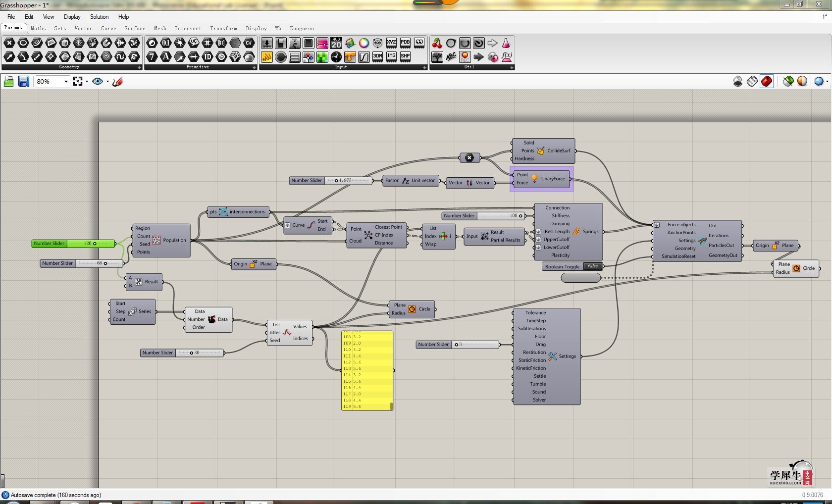
Task: Select the Calendar 'AUG 20' input icon
Action: pos(336,43)
